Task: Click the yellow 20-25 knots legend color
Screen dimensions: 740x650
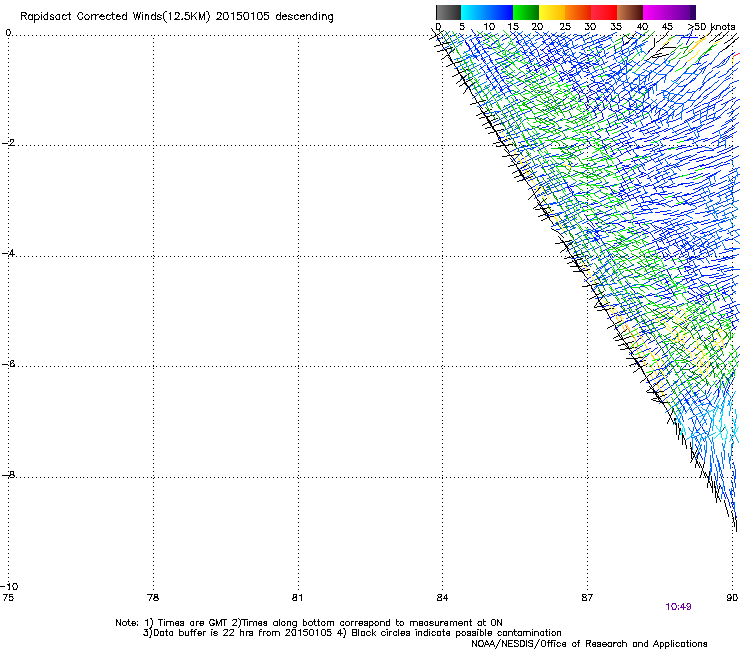Action: point(552,12)
